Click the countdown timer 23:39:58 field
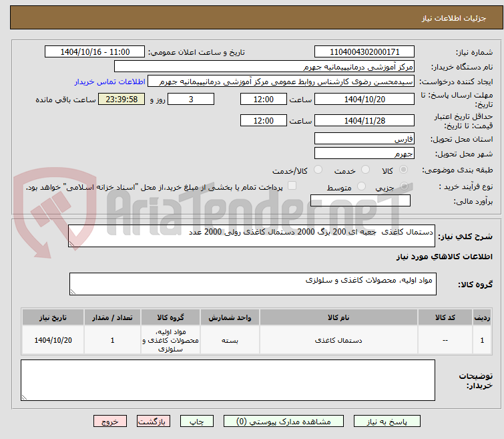Viewport: 504px width, 439px height. click(x=121, y=99)
